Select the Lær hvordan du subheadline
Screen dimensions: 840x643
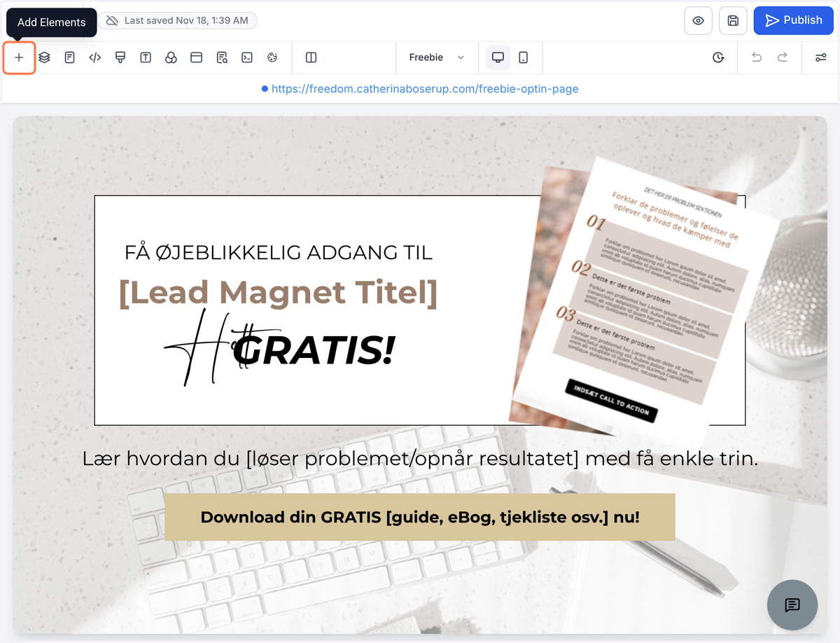click(420, 459)
